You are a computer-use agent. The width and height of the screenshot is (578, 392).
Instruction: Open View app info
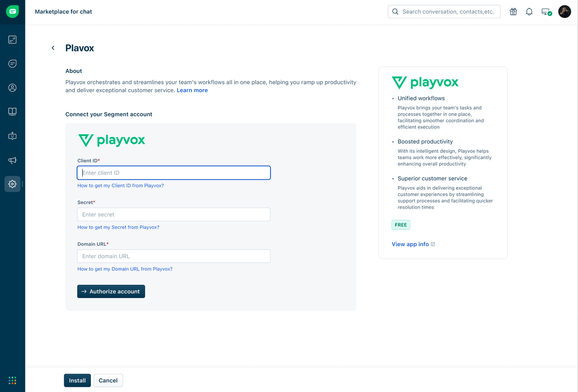410,244
